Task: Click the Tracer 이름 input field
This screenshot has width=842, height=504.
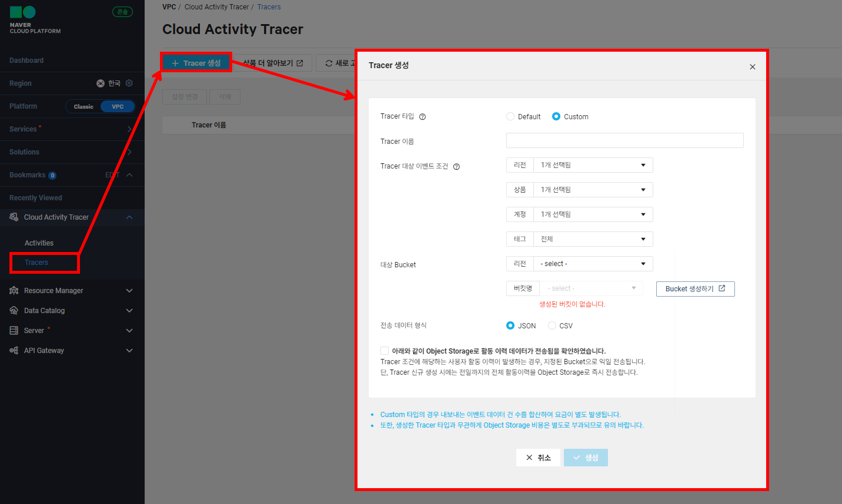Action: [624, 140]
